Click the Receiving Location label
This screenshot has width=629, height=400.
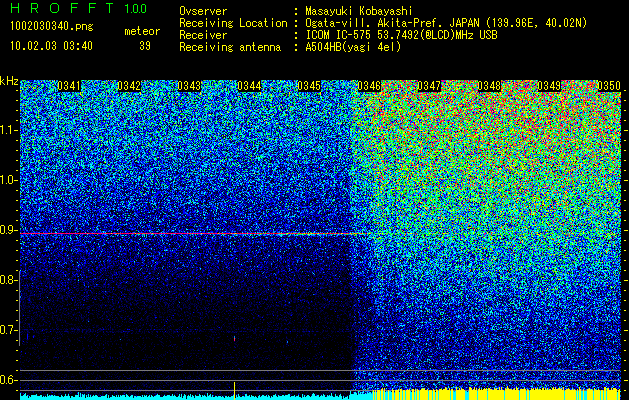click(233, 23)
